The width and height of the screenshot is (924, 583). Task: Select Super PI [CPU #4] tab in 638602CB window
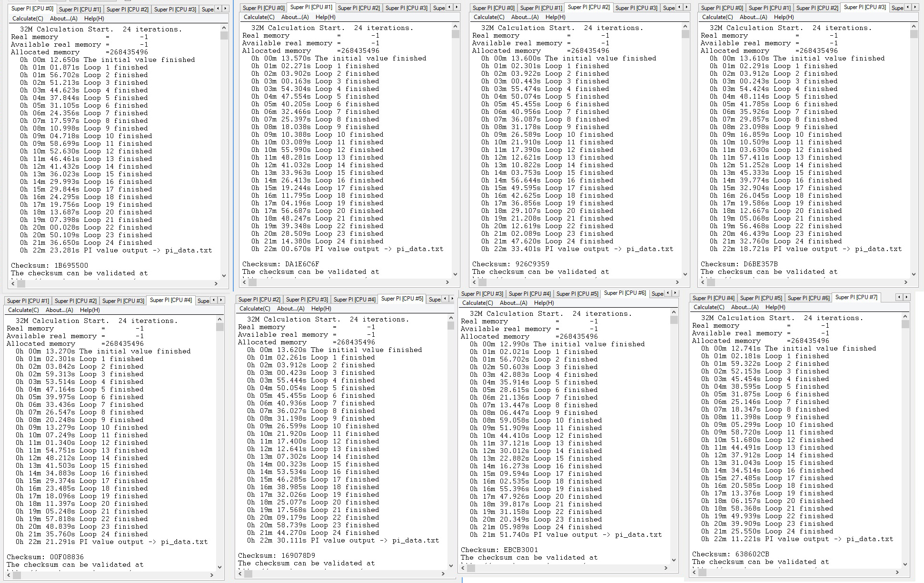pos(713,298)
